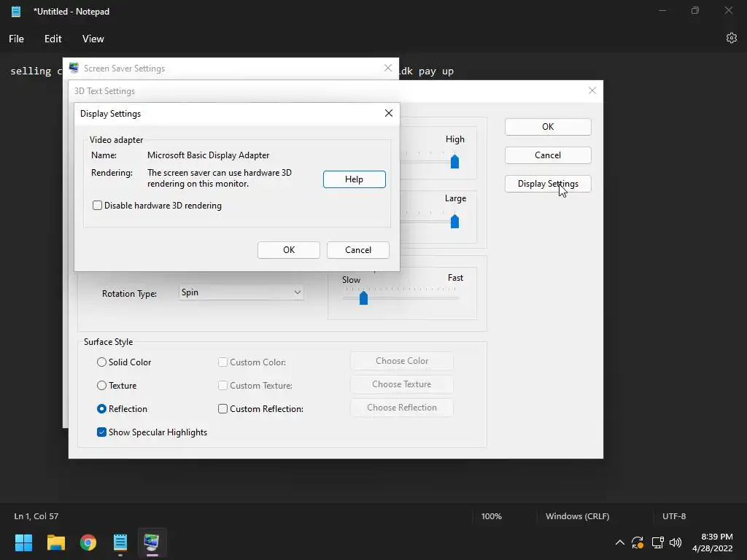Screen dimensions: 747x560
Task: Expand the Rotation Type Spin dropdown
Action: tap(241, 292)
